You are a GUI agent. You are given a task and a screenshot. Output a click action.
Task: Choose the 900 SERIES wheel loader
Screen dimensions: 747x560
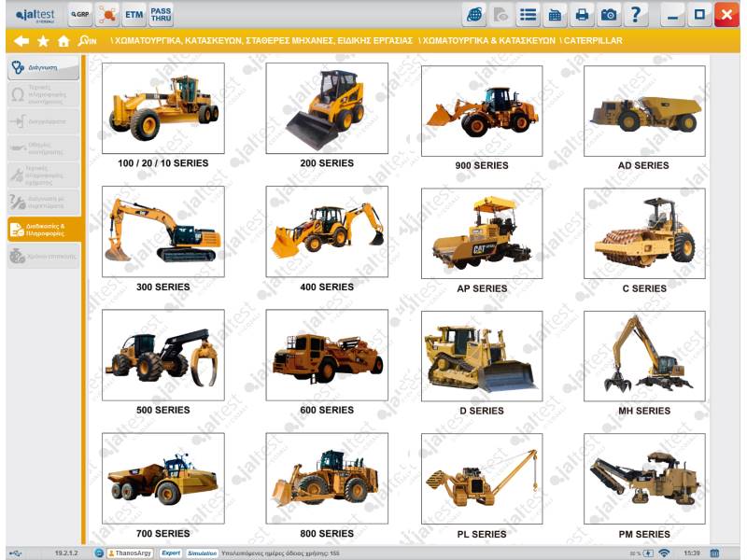point(482,110)
